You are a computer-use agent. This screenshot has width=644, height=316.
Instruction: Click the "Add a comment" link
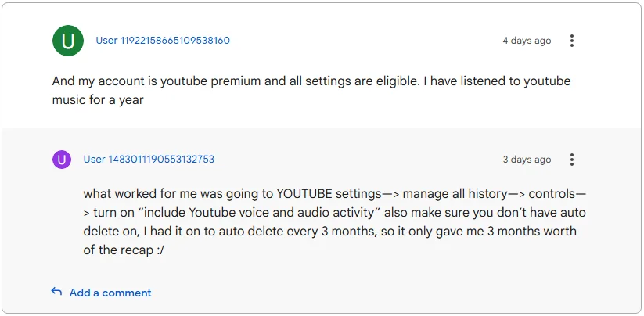(x=110, y=293)
